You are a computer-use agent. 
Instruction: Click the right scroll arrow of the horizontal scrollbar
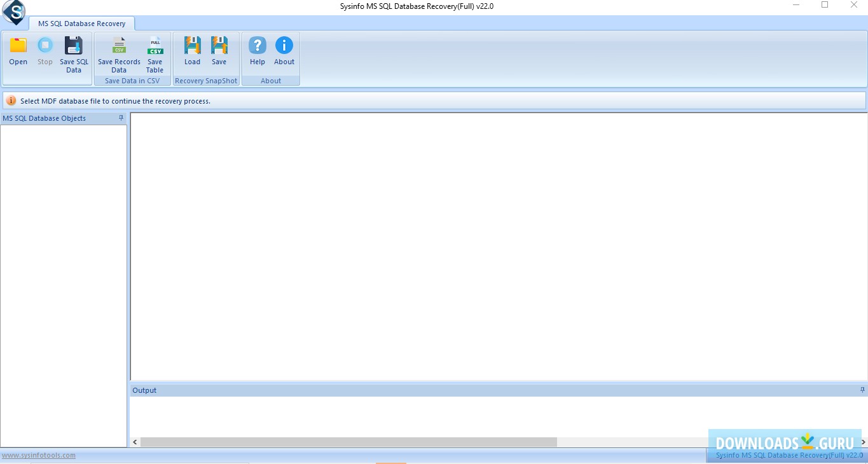pyautogui.click(x=863, y=442)
